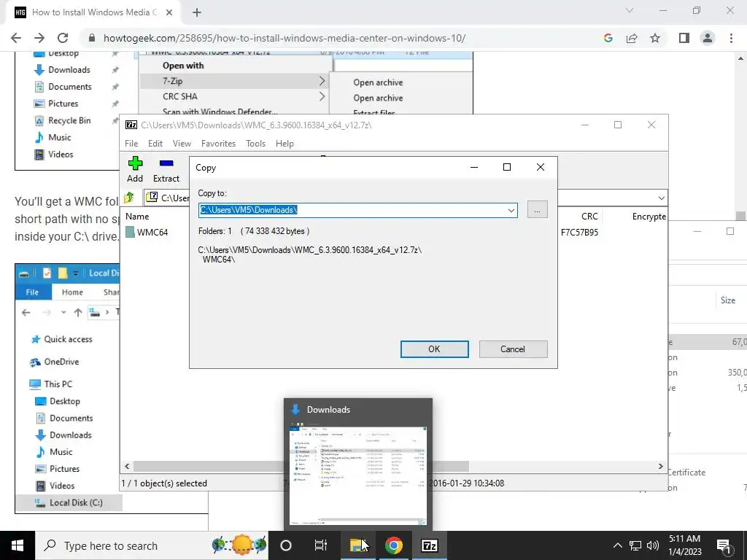Image resolution: width=747 pixels, height=560 pixels.
Task: Click the weather widget in the search bar
Action: coord(239,544)
